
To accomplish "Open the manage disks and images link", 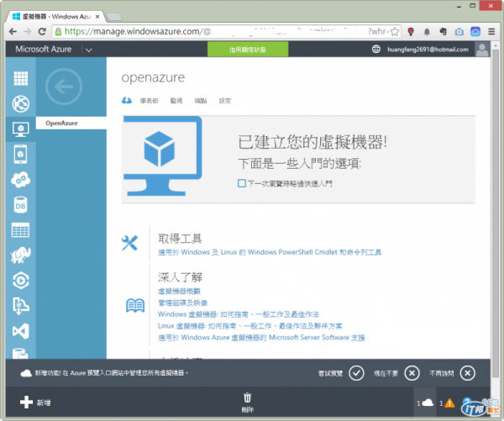I will click(x=182, y=303).
